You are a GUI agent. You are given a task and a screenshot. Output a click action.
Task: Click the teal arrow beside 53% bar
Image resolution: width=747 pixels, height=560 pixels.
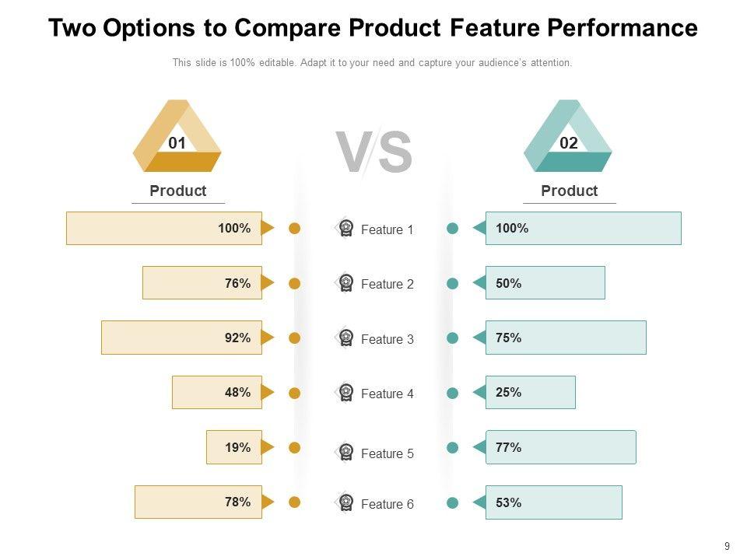point(479,502)
